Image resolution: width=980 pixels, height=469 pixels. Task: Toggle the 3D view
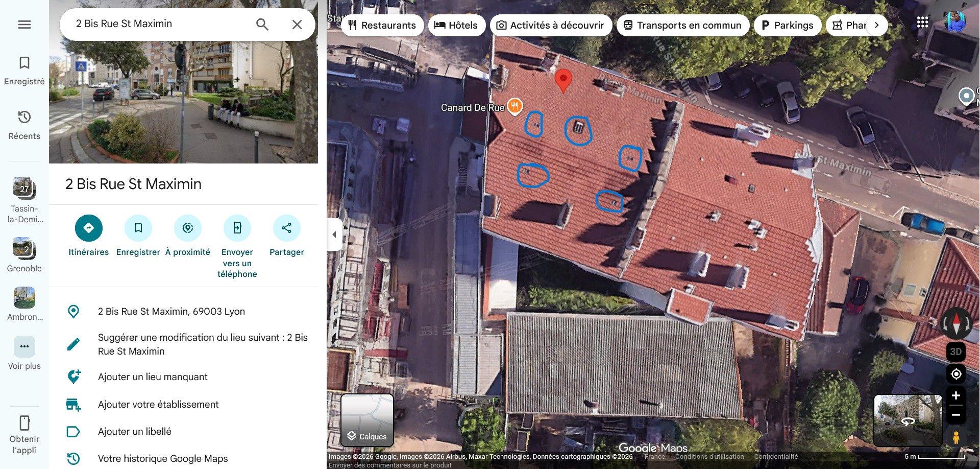(956, 351)
